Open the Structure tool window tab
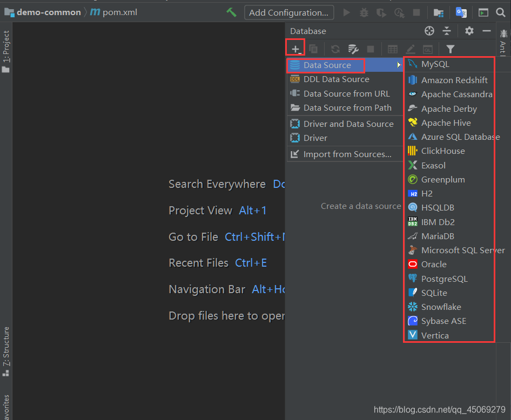The image size is (511, 420). 6,351
